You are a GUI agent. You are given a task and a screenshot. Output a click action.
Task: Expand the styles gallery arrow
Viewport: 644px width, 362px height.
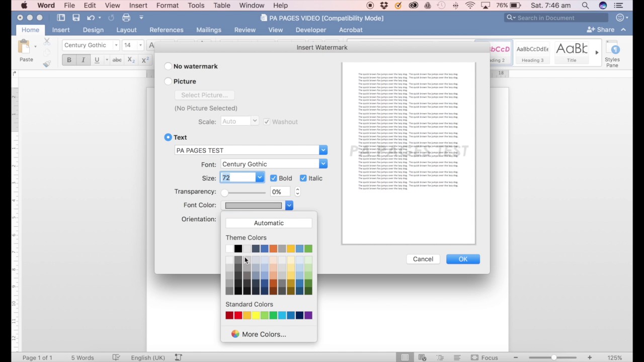click(x=597, y=52)
